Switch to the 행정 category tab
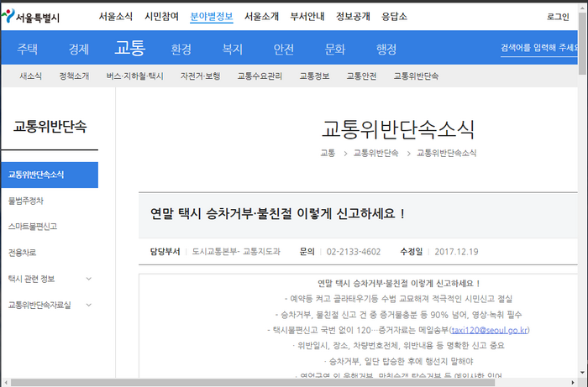588x387 pixels. point(386,49)
